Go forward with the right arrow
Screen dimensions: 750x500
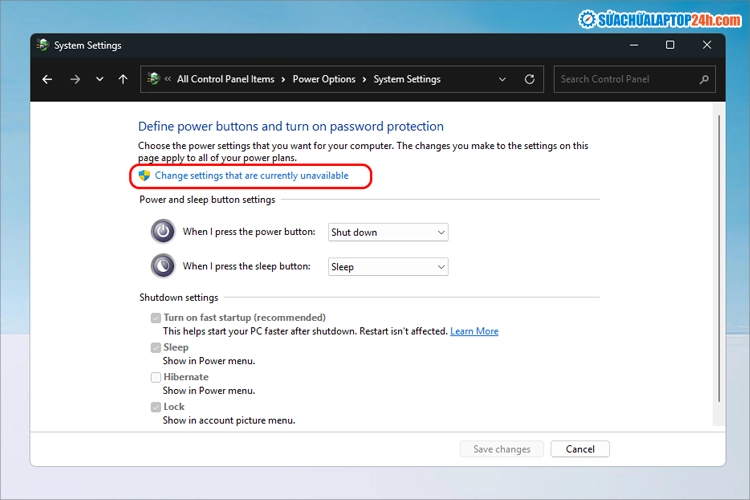75,79
